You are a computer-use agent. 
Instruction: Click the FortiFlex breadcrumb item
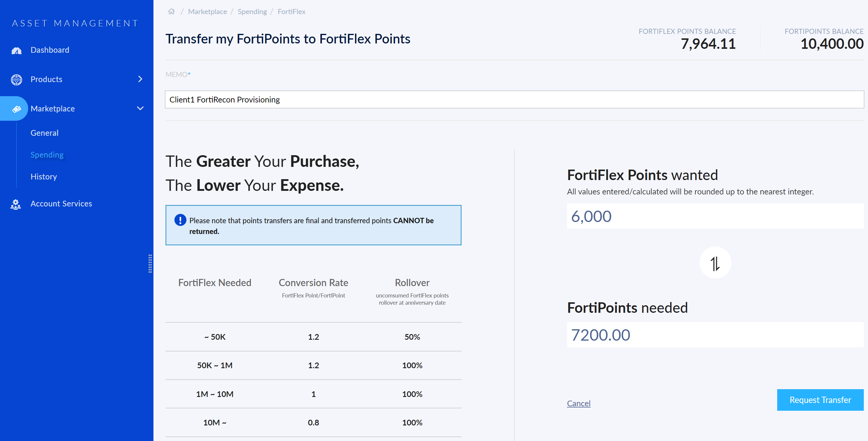pos(291,11)
